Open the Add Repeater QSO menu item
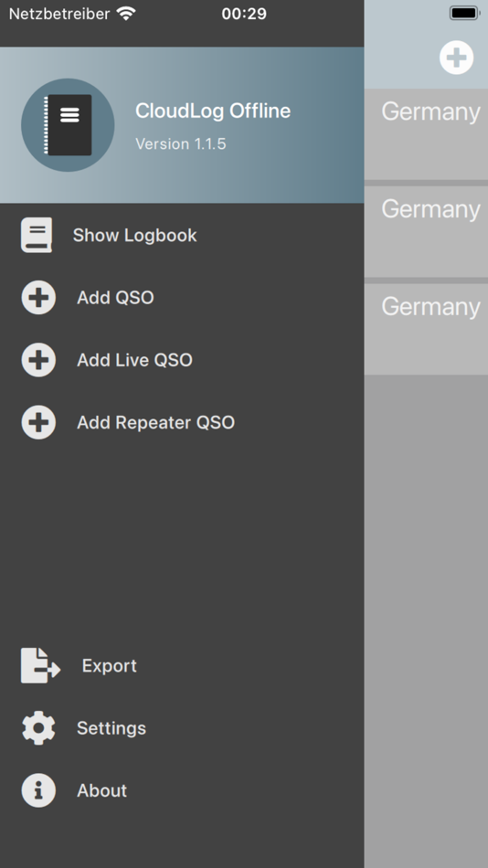The image size is (488, 868). pos(182,422)
